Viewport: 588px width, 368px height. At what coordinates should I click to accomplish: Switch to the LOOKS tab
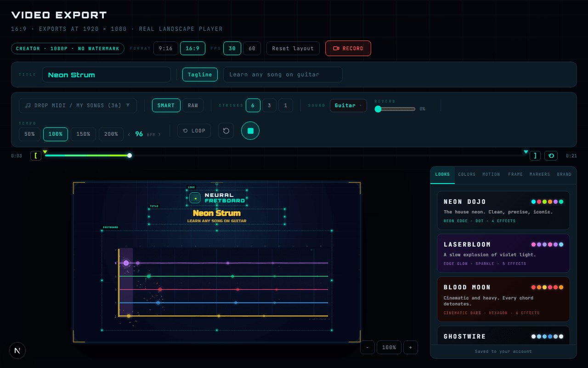pyautogui.click(x=442, y=175)
